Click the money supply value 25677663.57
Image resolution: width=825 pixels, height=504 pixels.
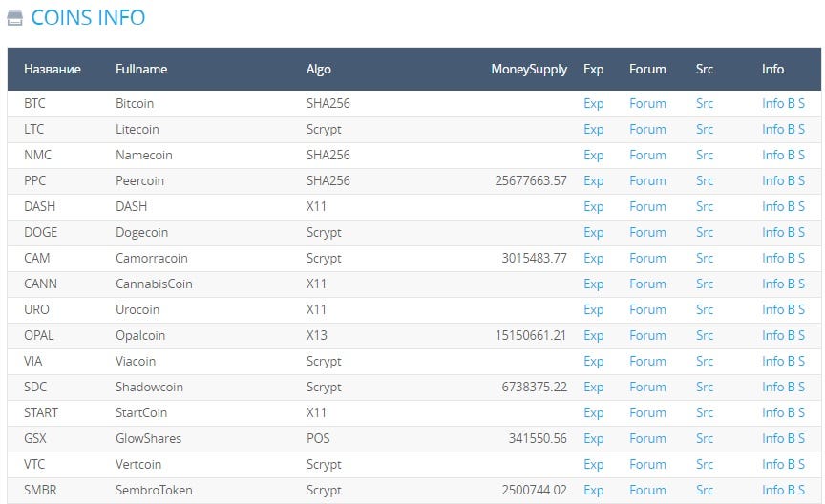pos(531,181)
